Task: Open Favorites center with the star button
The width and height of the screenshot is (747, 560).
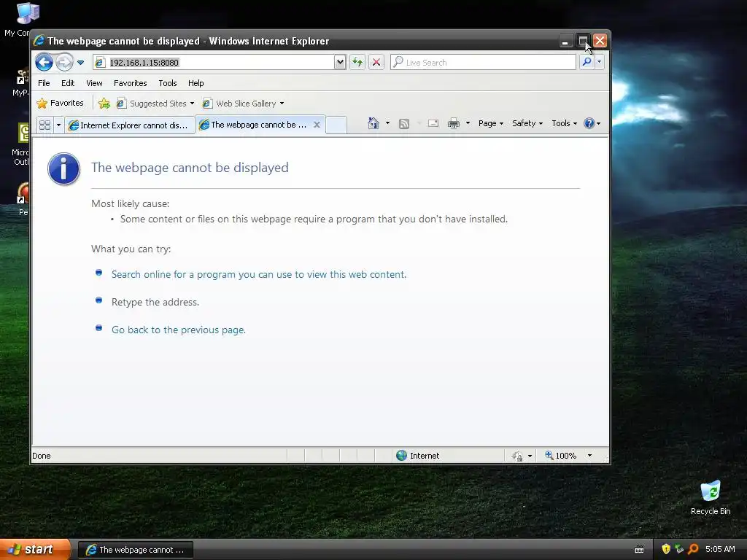Action: pos(60,103)
